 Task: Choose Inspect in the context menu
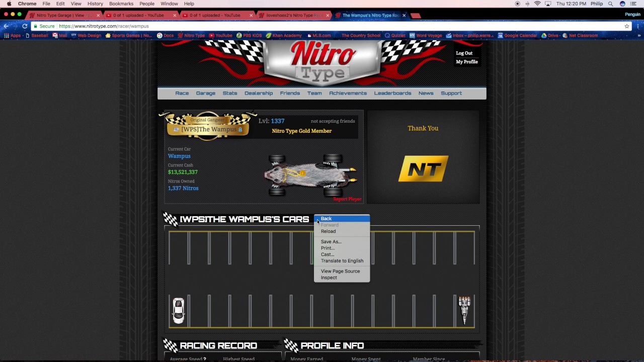[342, 278]
